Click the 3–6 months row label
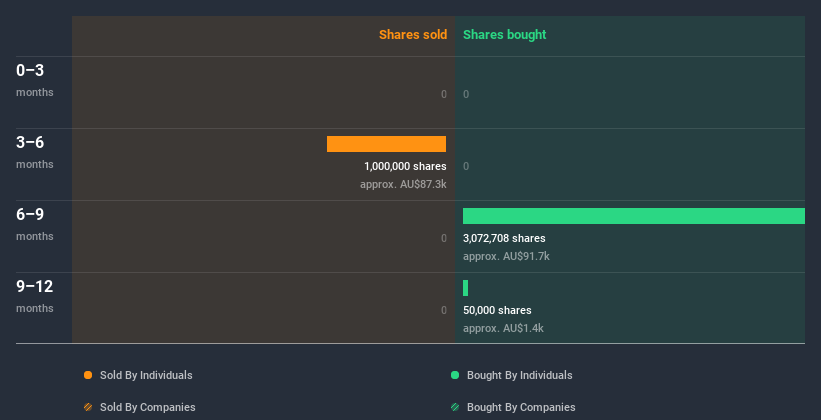 (x=30, y=142)
